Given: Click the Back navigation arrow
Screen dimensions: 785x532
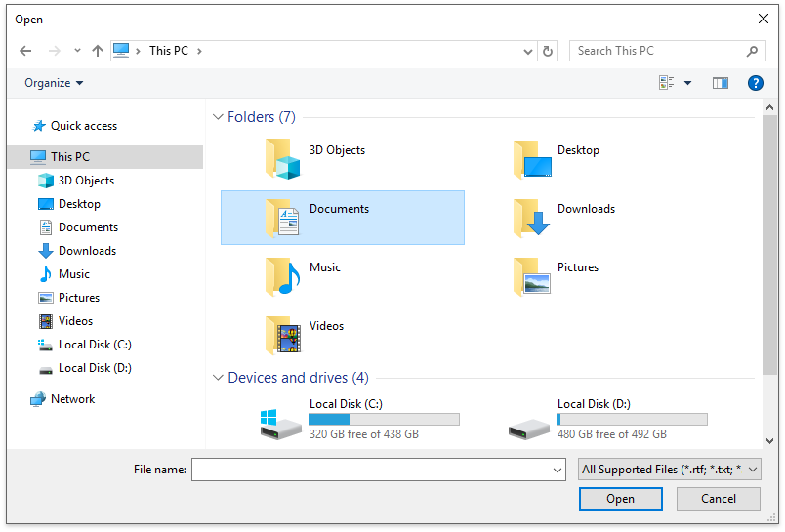Looking at the screenshot, I should [x=26, y=51].
